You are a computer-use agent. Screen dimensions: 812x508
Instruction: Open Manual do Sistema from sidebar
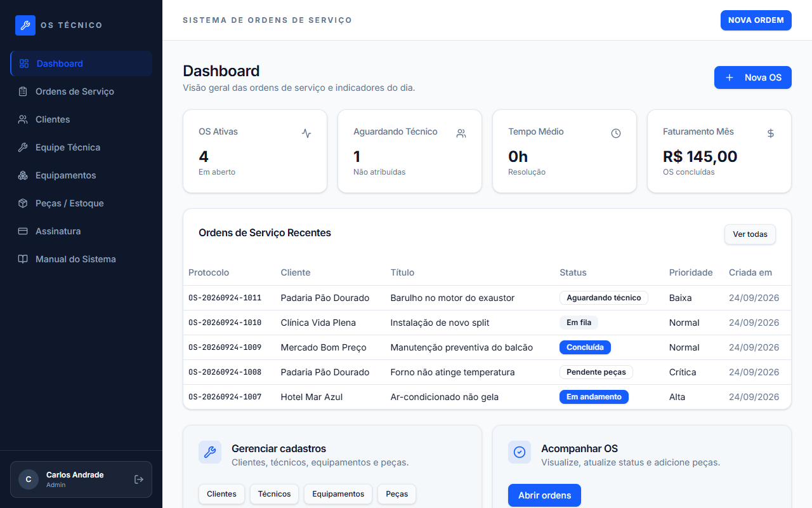tap(81, 259)
